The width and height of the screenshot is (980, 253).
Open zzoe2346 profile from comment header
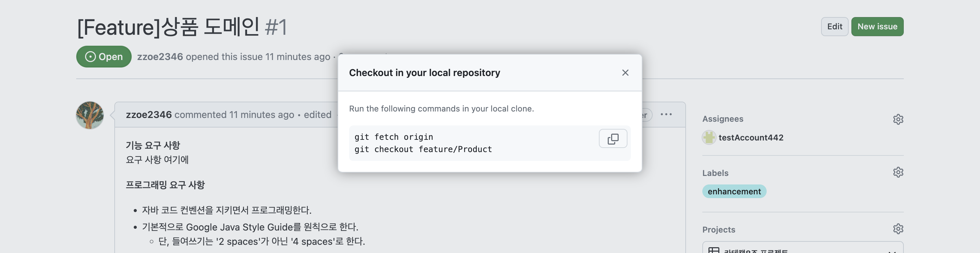(x=149, y=115)
